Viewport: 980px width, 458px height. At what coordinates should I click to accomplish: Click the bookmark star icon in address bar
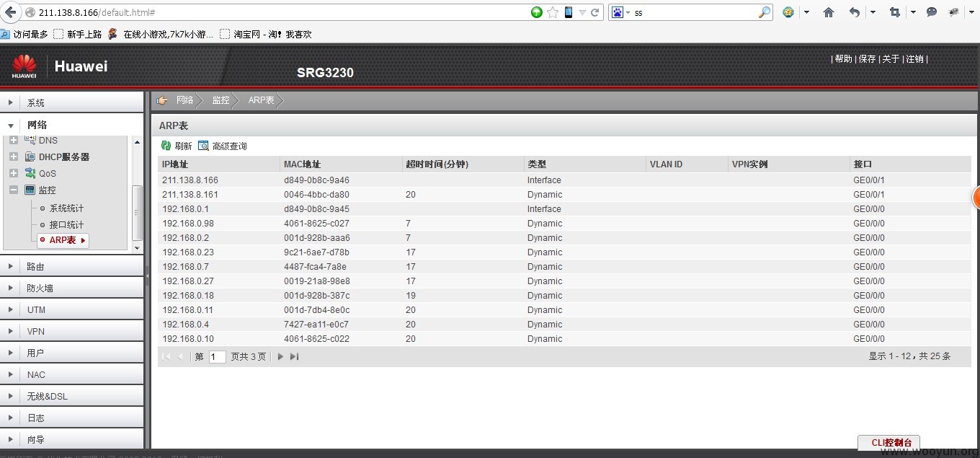pos(553,12)
